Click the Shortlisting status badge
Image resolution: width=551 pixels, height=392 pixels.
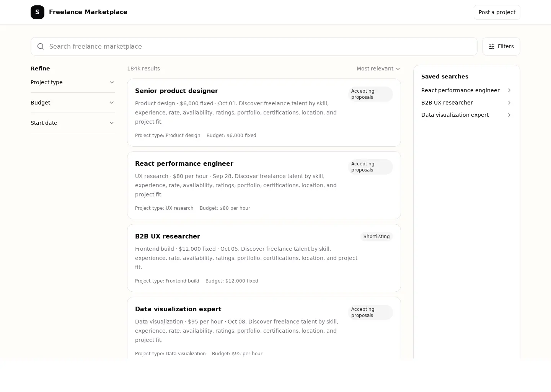(377, 237)
